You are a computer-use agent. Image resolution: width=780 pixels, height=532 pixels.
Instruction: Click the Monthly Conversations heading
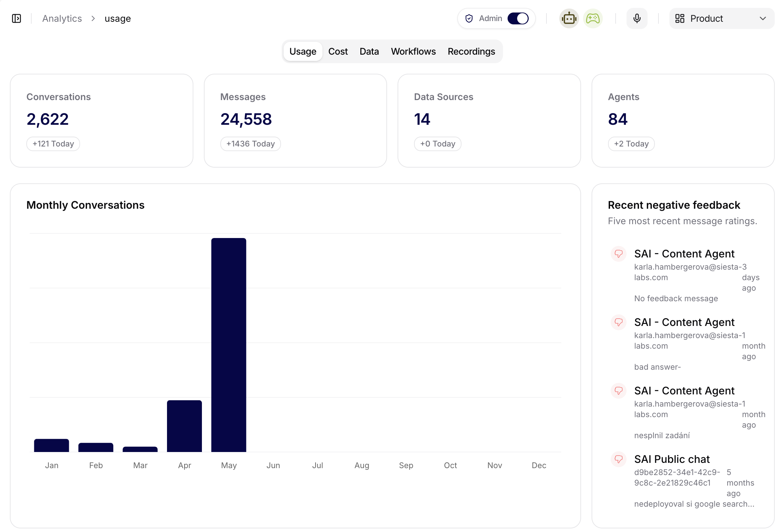(85, 205)
